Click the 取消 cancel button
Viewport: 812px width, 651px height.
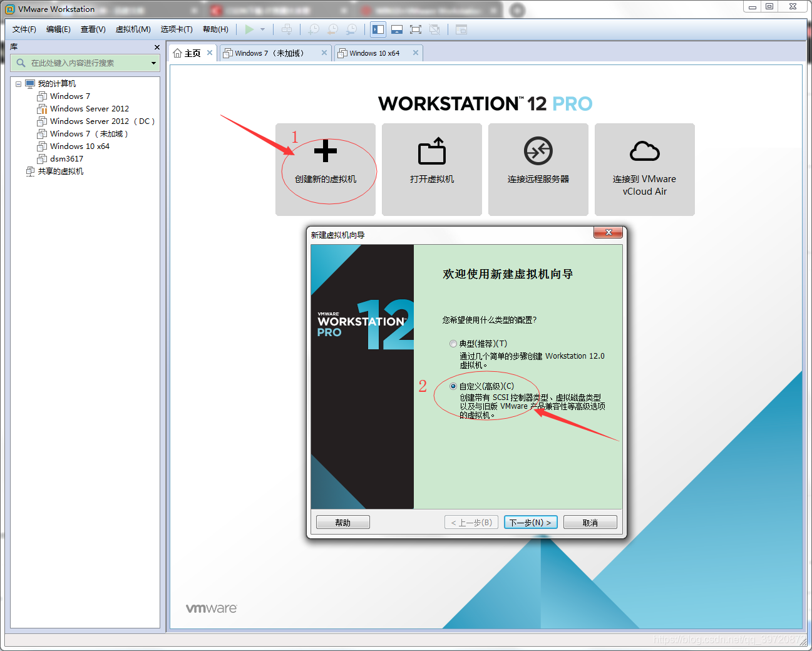coord(590,523)
